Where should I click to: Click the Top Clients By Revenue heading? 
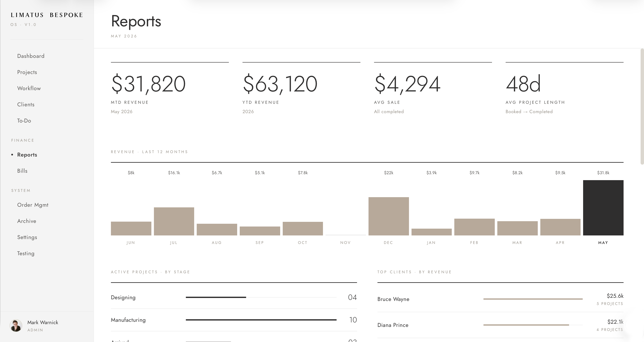click(x=414, y=272)
